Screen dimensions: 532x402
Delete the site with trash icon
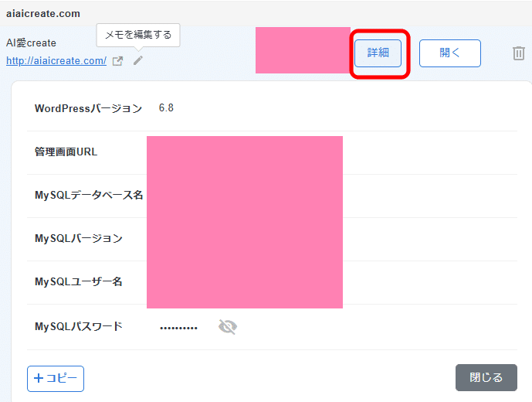point(518,53)
